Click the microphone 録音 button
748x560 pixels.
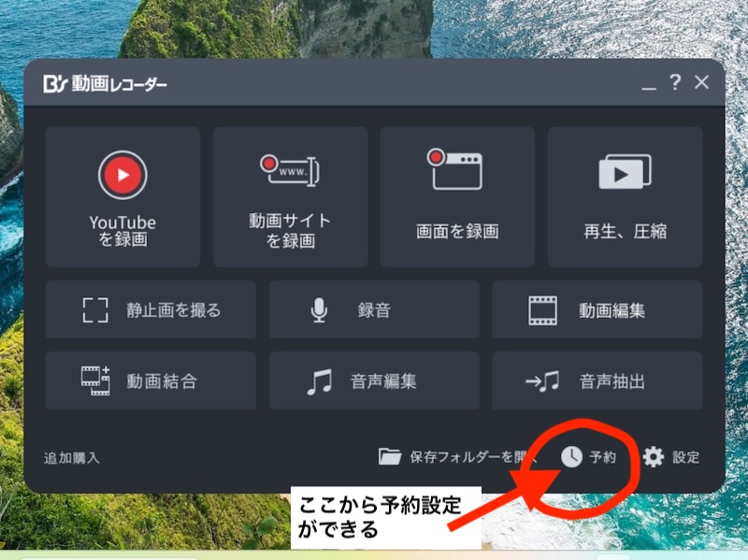[x=320, y=309]
